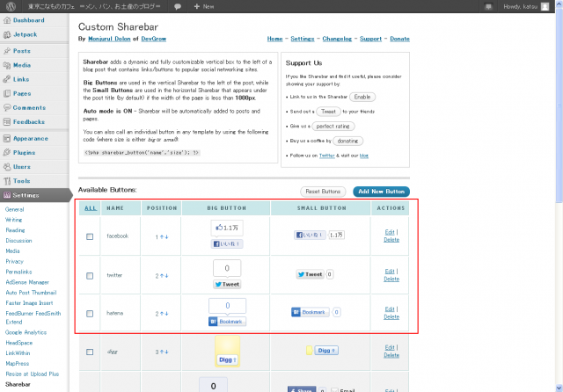Click Enable link-to-us button
Image resolution: width=563 pixels, height=392 pixels.
pos(362,97)
